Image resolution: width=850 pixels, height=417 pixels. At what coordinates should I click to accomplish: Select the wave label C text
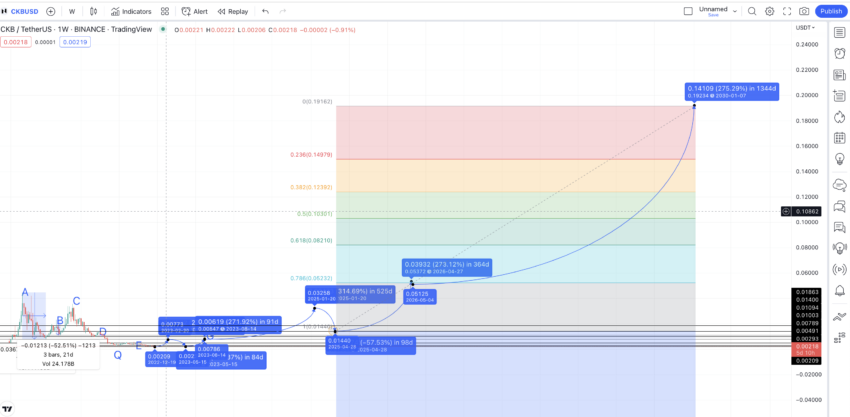click(x=76, y=301)
